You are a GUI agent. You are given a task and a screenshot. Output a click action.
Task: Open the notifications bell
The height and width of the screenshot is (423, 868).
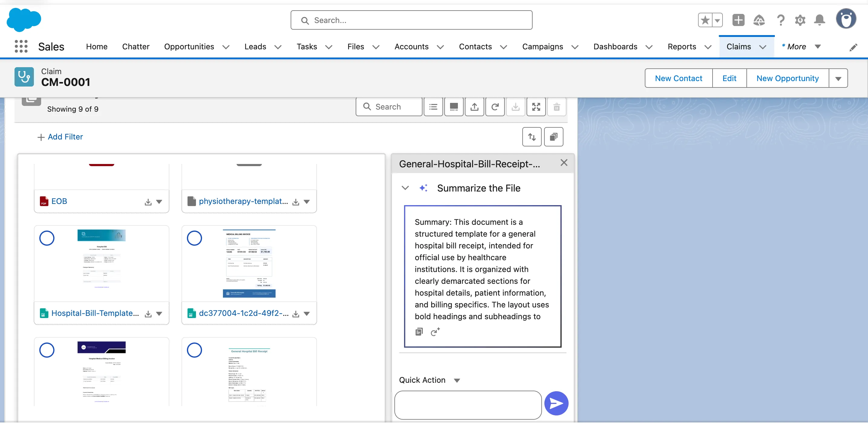pyautogui.click(x=819, y=20)
